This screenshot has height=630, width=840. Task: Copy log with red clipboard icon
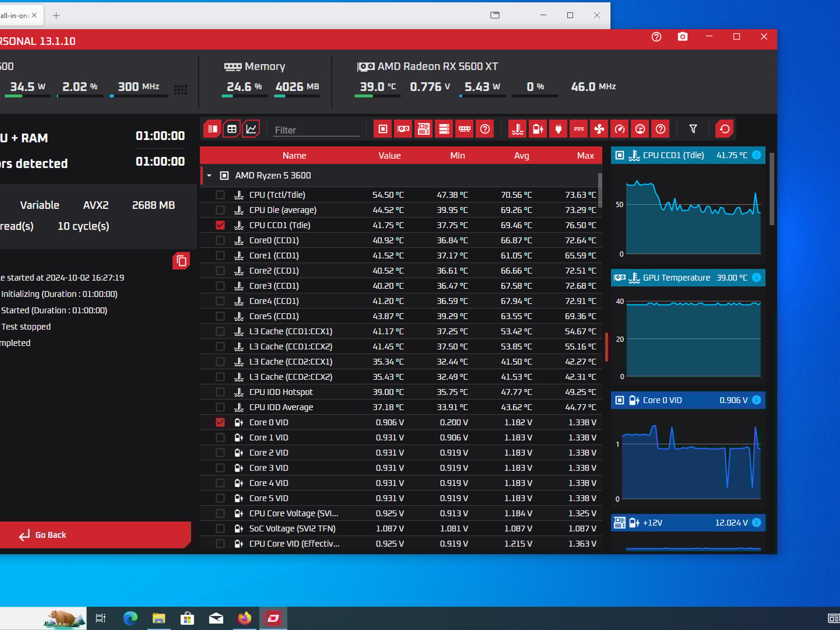coord(181,261)
